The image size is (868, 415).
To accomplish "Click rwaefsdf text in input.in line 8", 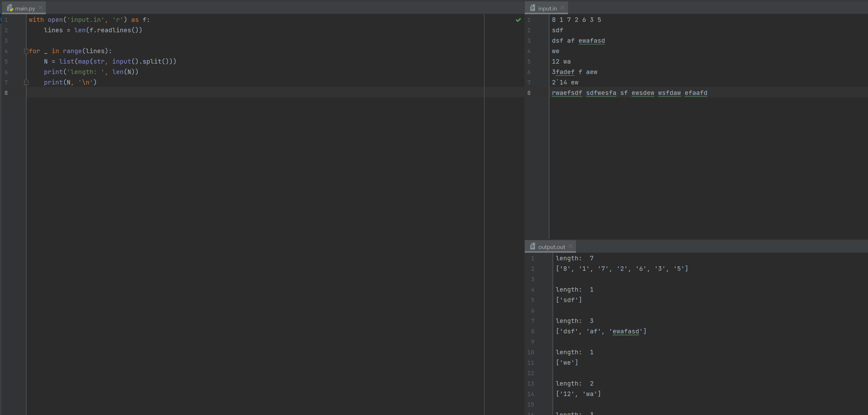I will tap(567, 93).
